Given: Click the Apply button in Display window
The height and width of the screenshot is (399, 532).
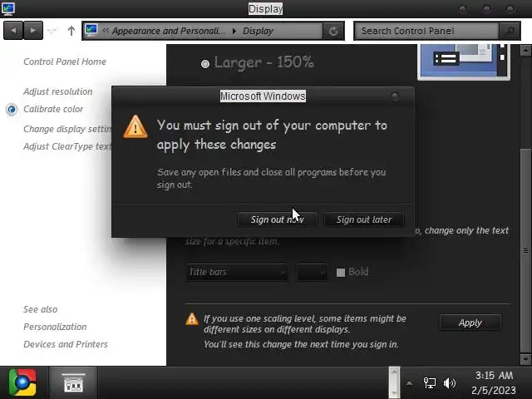Looking at the screenshot, I should pyautogui.click(x=470, y=323).
